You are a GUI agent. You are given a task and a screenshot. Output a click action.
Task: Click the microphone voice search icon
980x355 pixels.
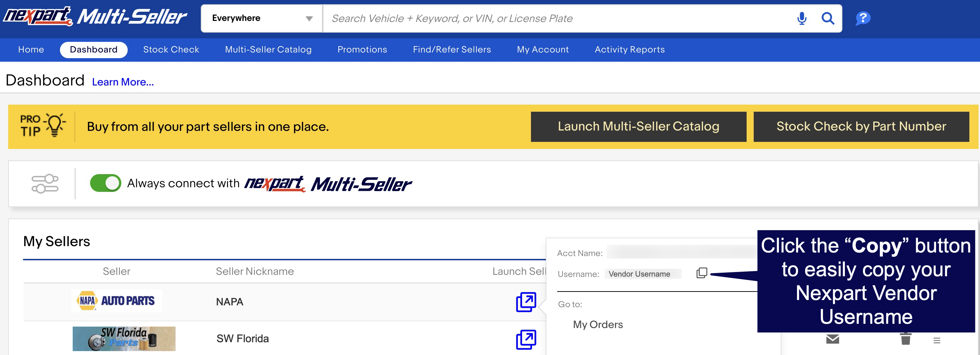coord(801,18)
